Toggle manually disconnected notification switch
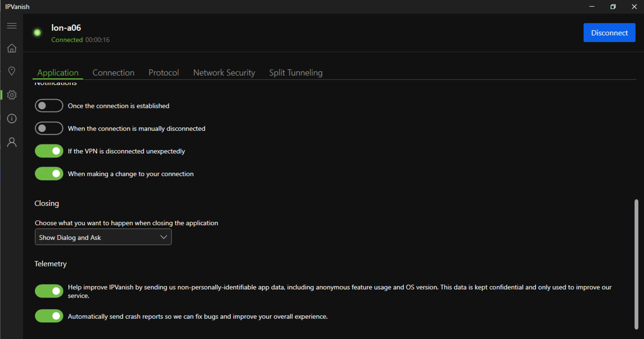Screen dimensions: 644x339 (x=49, y=128)
